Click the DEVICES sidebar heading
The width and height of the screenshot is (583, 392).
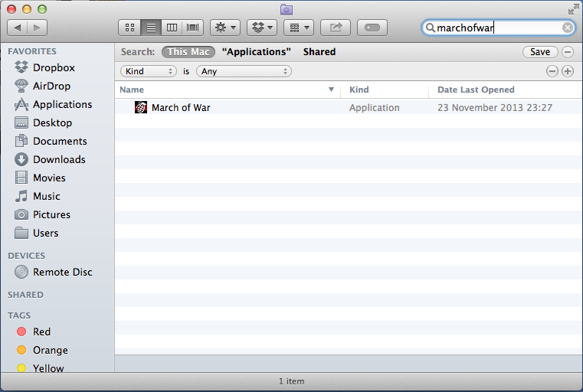pyautogui.click(x=26, y=256)
